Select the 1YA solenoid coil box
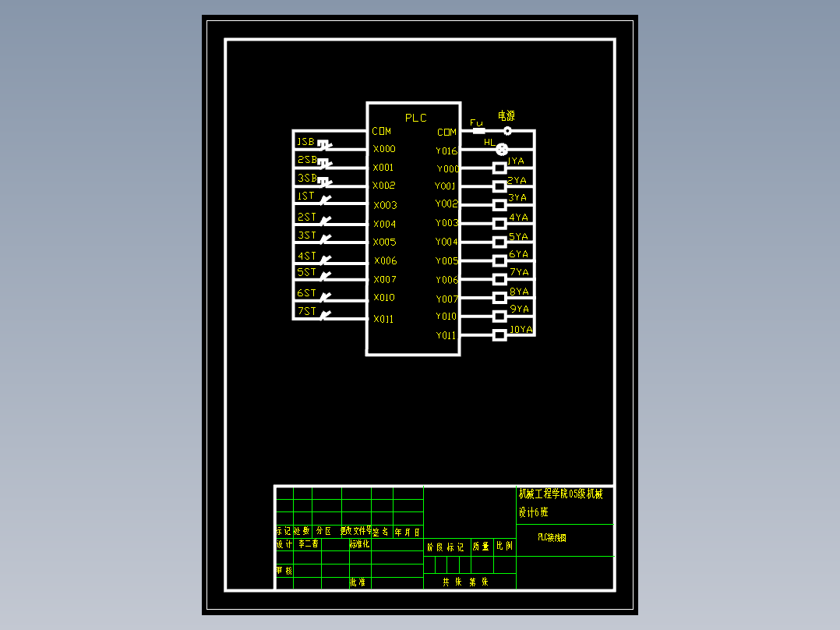840x630 pixels. [499, 168]
